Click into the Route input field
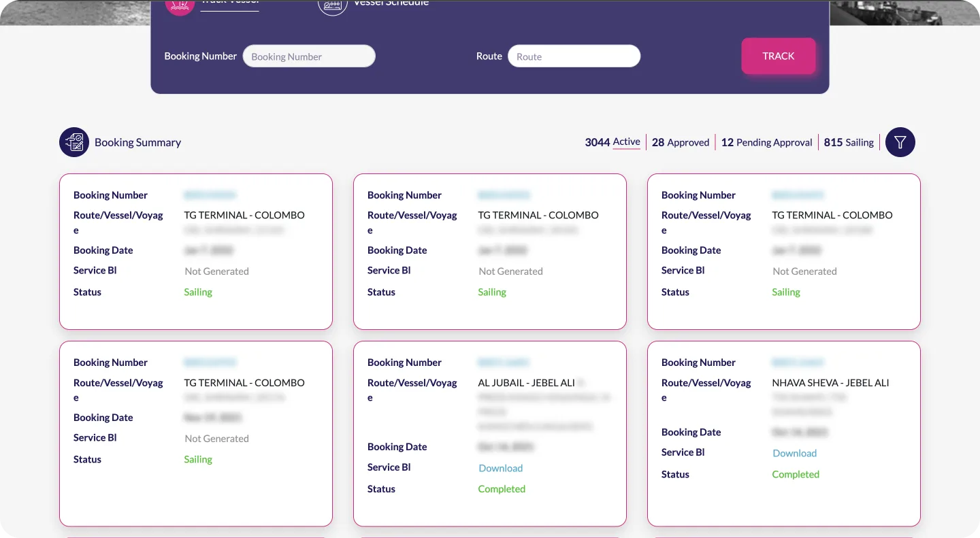The image size is (980, 538). 574,56
